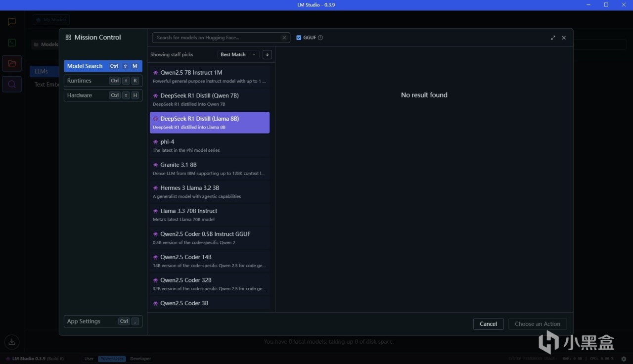
Task: Select DeepSeek R1 Distill (Qwen 7B)
Action: click(x=210, y=99)
